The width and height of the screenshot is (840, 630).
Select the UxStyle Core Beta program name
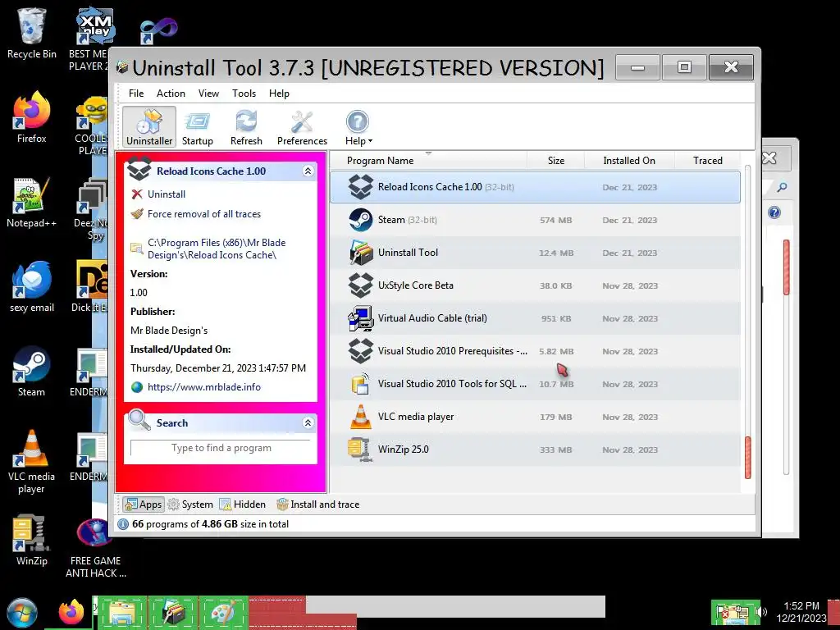(415, 285)
